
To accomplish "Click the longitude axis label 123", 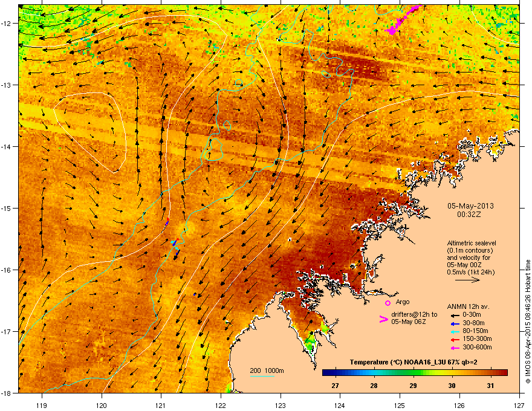I will [x=281, y=405].
